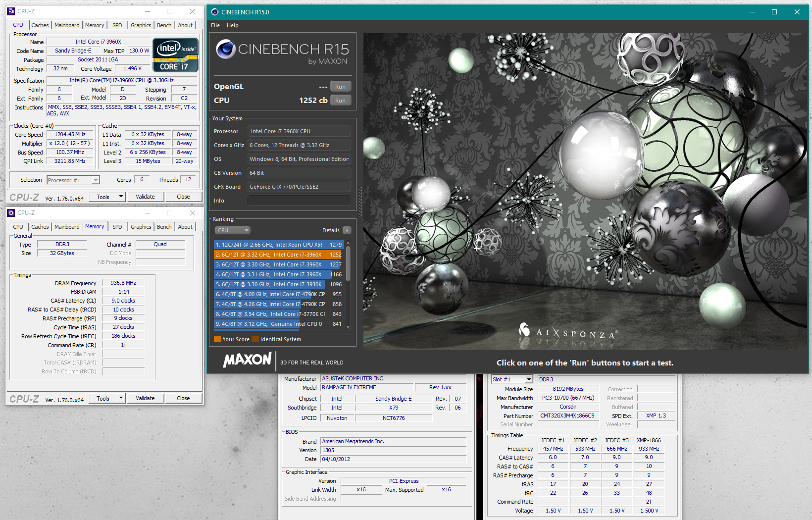Click Tools button in upper CPU-Z window
812x520 pixels.
[x=103, y=197]
